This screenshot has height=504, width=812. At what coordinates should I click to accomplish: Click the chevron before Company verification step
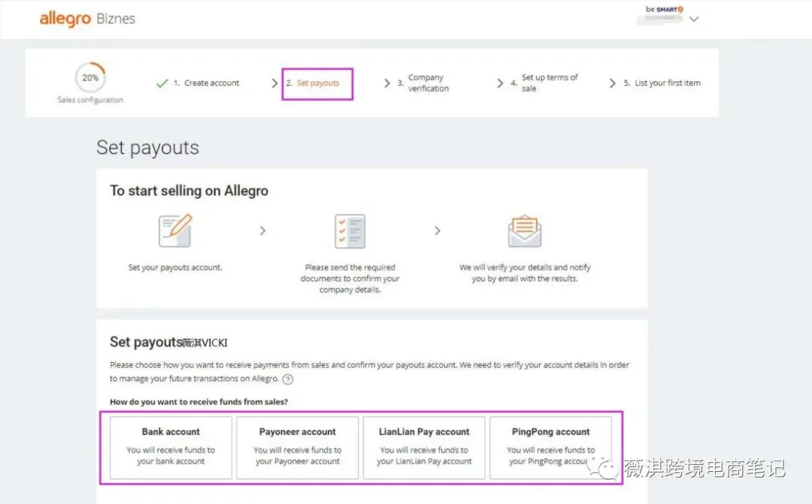(x=387, y=83)
